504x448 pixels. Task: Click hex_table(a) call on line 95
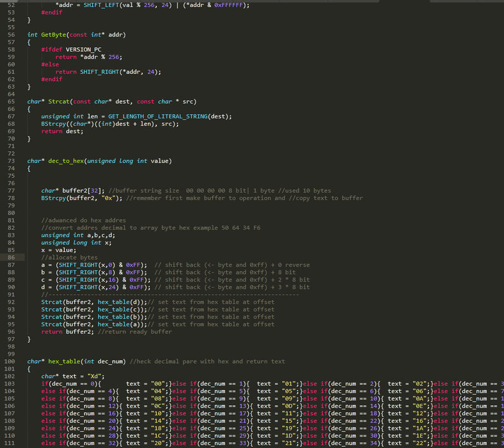click(118, 324)
